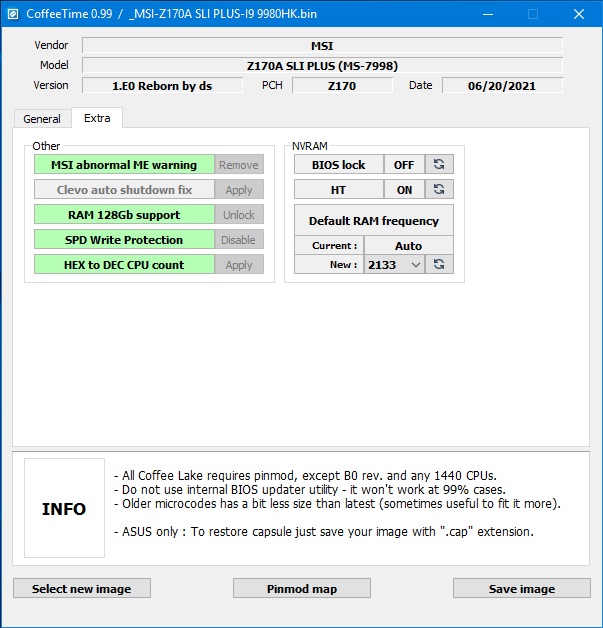This screenshot has height=628, width=603.
Task: Click Apply for HEX to DEC CPU count
Action: coord(239,264)
